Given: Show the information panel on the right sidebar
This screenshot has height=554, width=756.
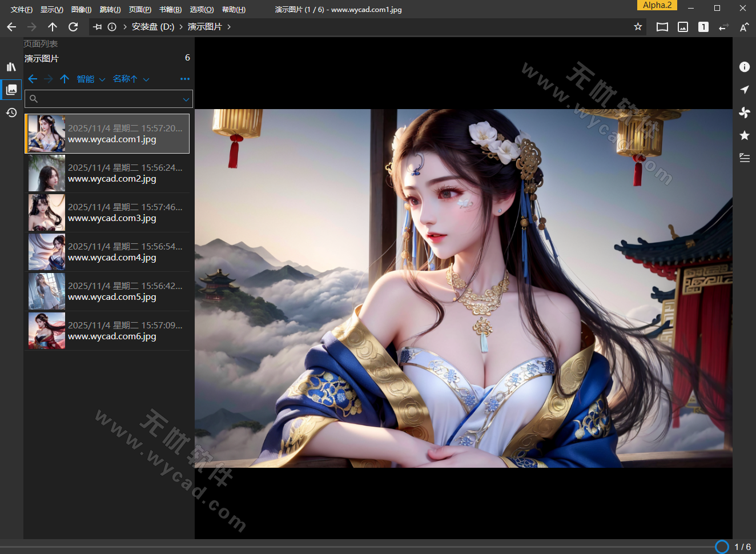Looking at the screenshot, I should pyautogui.click(x=744, y=67).
